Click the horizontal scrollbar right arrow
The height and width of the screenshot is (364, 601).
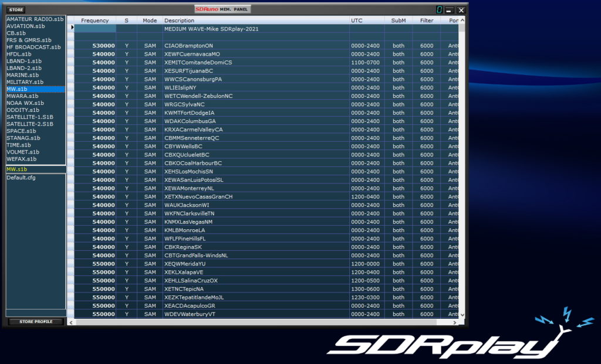455,322
